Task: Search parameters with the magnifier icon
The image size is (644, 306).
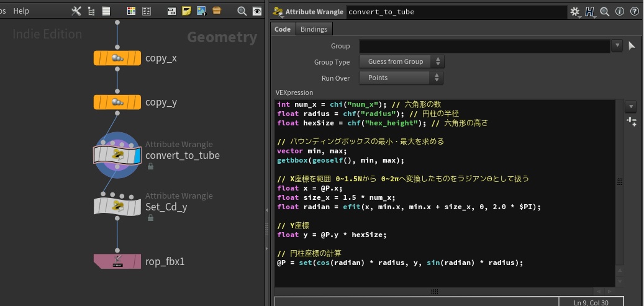Action: tap(605, 12)
